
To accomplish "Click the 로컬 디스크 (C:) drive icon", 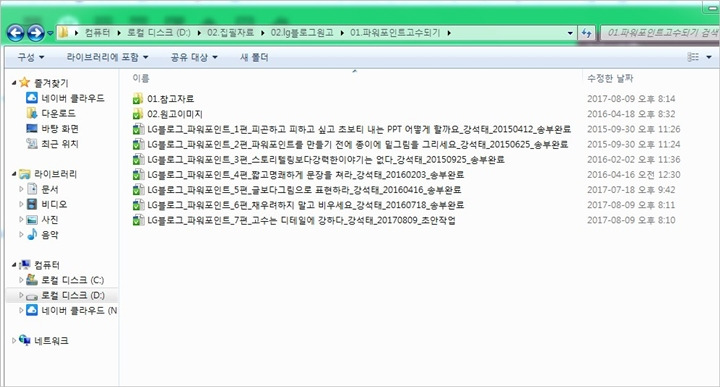I will 32,280.
